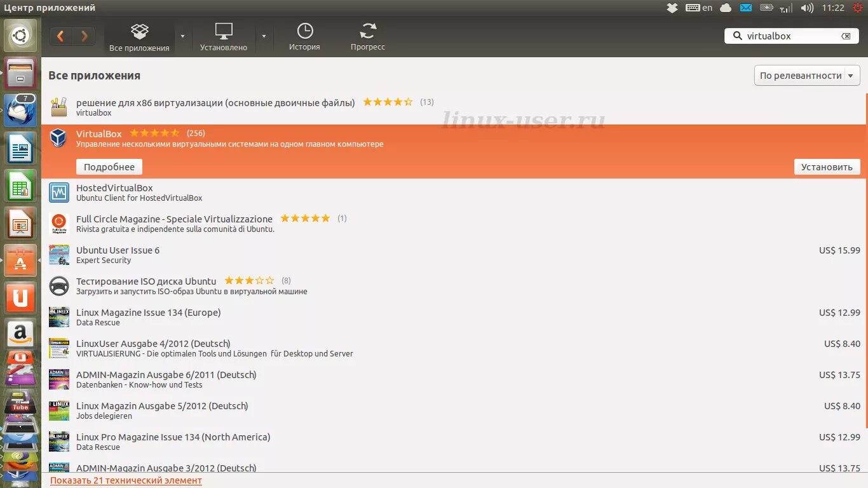Open the battery indicator in the top panel
868x488 pixels.
pos(767,8)
